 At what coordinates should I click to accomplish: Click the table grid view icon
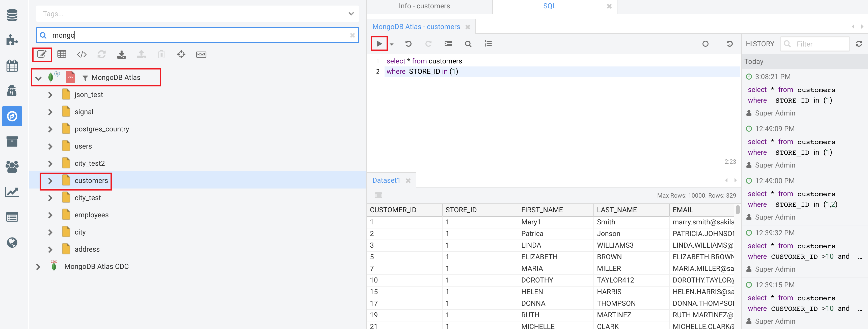62,54
